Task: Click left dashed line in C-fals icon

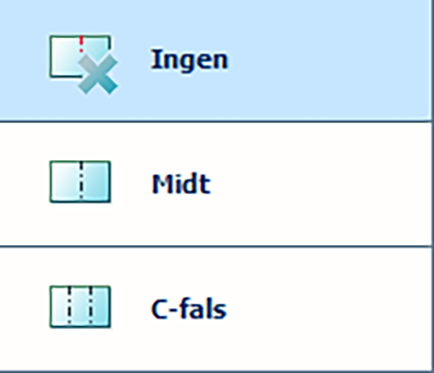Action: click(x=69, y=307)
